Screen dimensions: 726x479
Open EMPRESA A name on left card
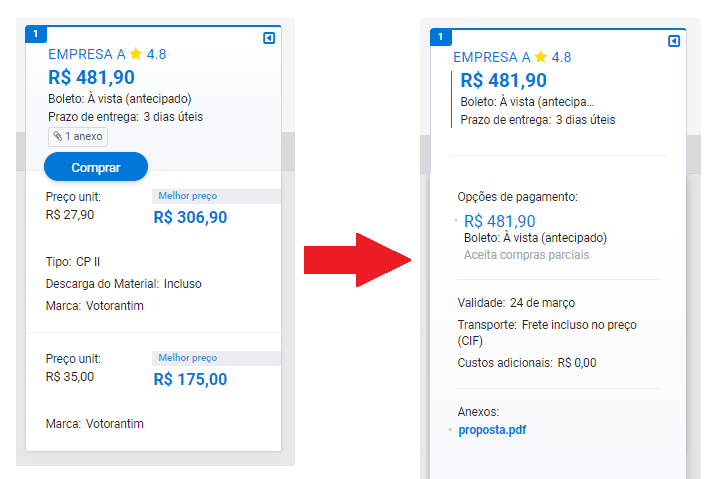point(87,54)
